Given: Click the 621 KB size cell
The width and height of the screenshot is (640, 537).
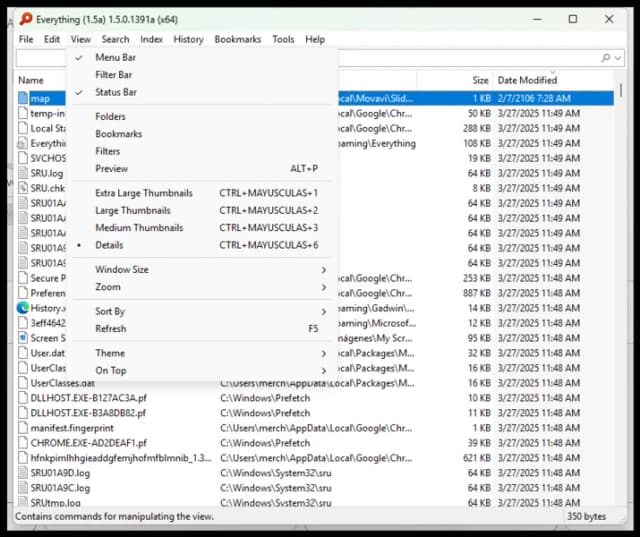Looking at the screenshot, I should coord(476,458).
